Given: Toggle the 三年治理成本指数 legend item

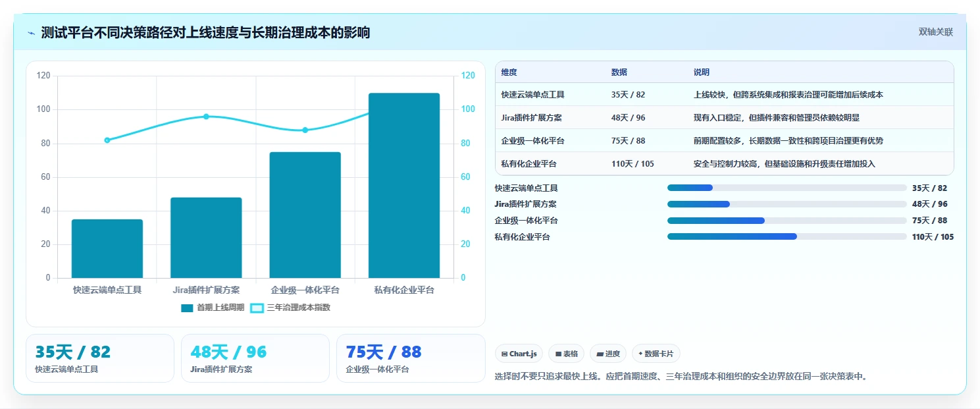Looking at the screenshot, I should [x=290, y=308].
